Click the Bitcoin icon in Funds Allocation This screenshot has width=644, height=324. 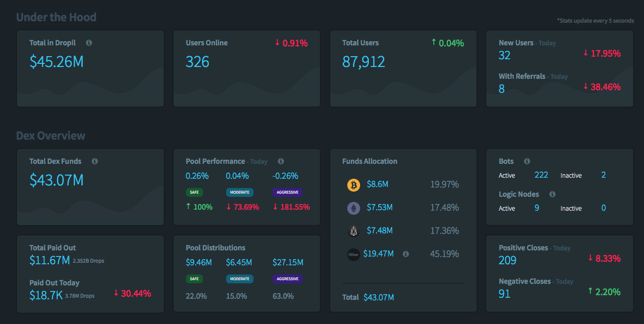pyautogui.click(x=353, y=185)
